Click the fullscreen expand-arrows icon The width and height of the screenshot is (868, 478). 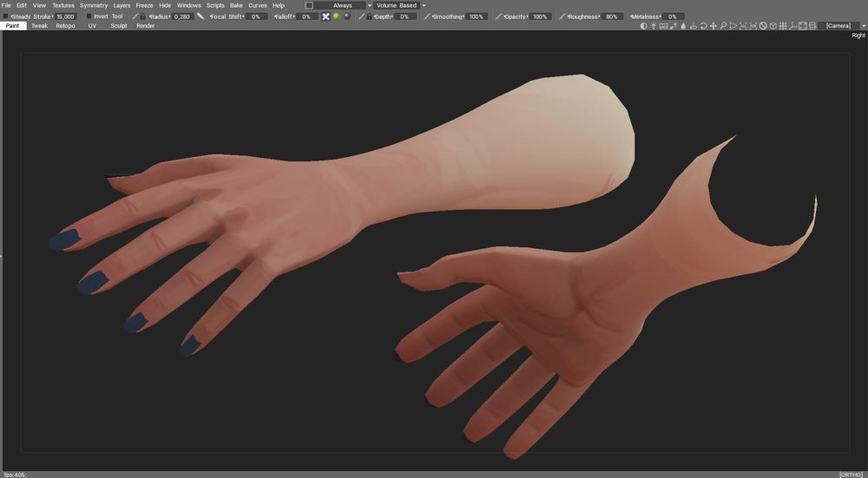coord(802,26)
